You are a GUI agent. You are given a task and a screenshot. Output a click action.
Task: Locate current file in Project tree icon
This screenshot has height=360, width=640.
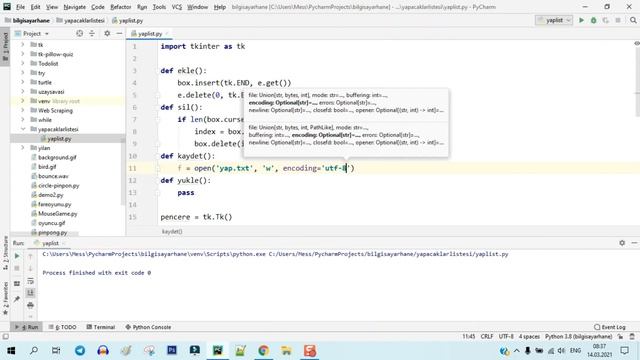click(80, 33)
